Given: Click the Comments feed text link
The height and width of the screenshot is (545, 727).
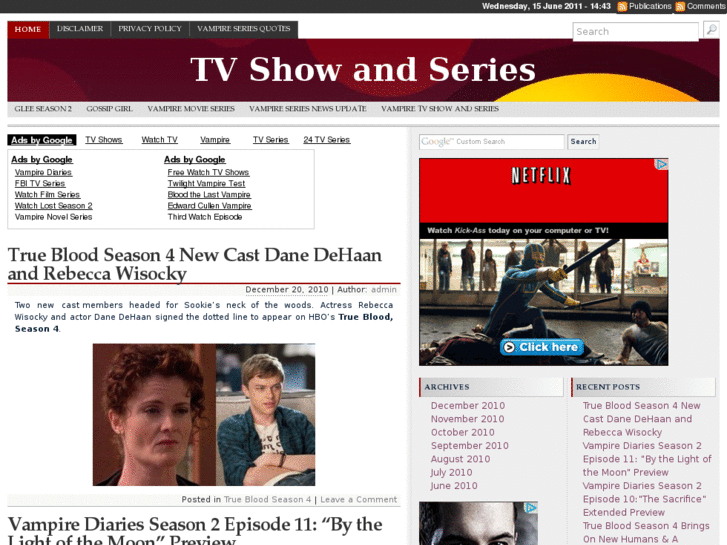Looking at the screenshot, I should point(706,6).
